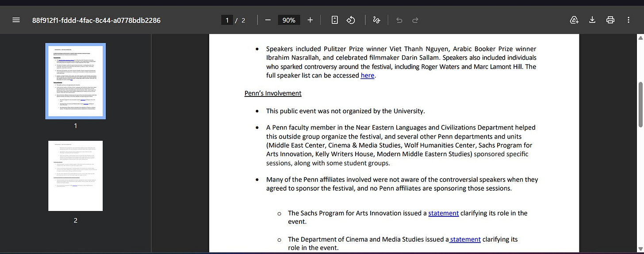This screenshot has height=254, width=644.
Task: Toggle the sidebar with the hamburger menu icon
Action: [16, 20]
